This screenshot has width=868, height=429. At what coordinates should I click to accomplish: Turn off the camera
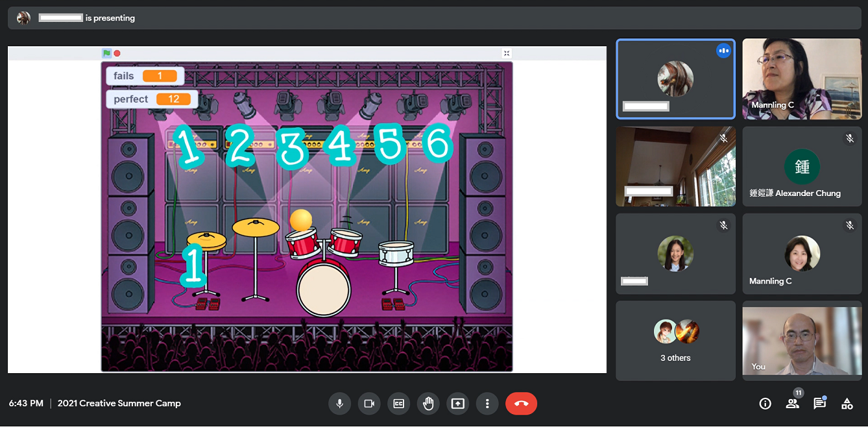point(368,404)
